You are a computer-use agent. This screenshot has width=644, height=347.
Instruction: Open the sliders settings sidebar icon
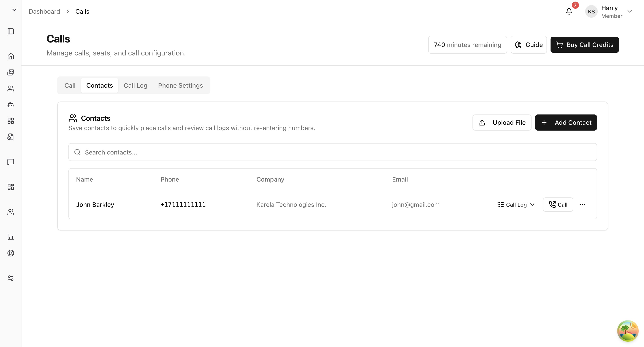click(x=11, y=278)
